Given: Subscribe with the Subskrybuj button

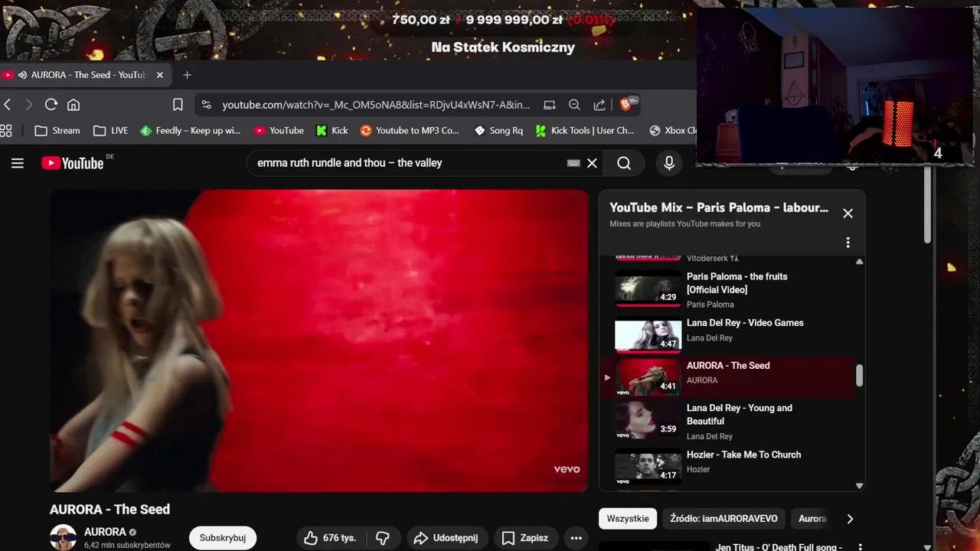Looking at the screenshot, I should point(223,538).
